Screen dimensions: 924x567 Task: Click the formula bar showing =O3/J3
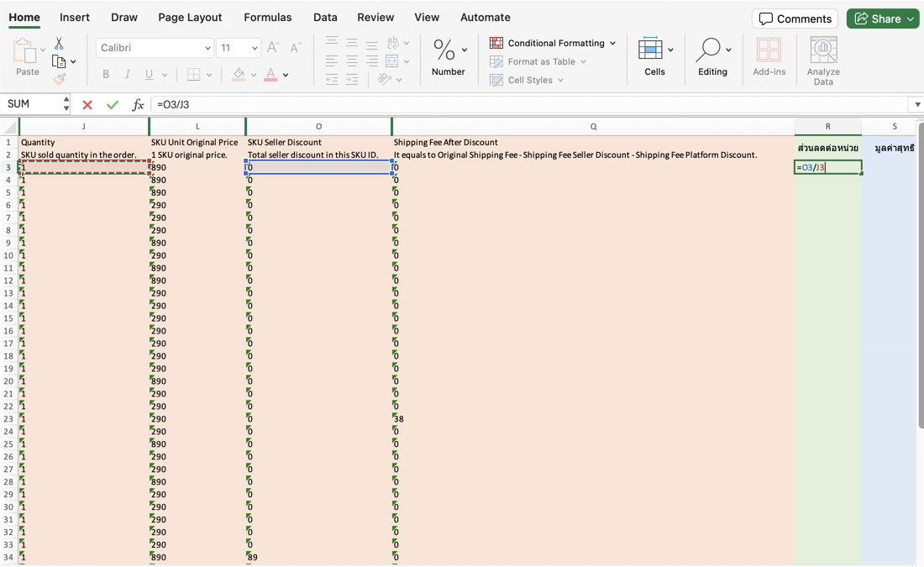pos(530,104)
